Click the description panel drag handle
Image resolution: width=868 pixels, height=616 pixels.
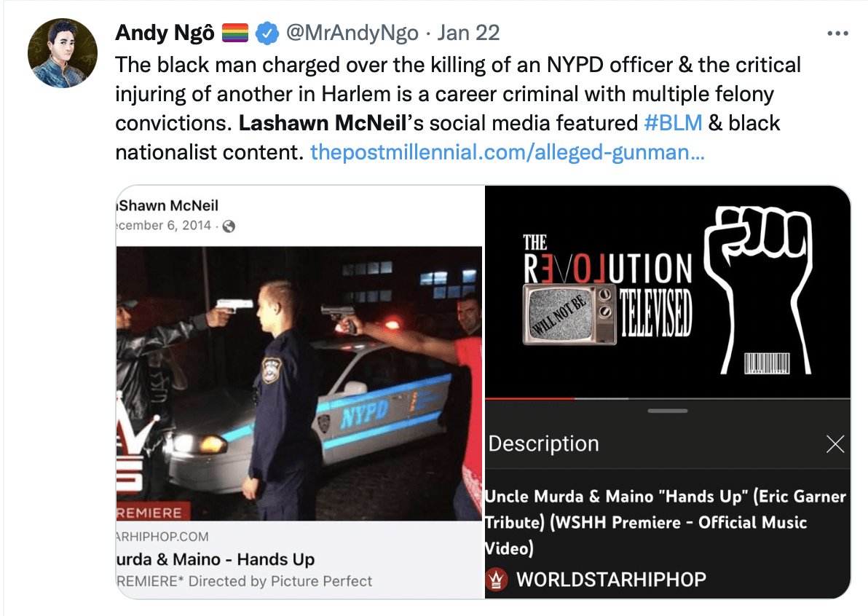pos(668,411)
